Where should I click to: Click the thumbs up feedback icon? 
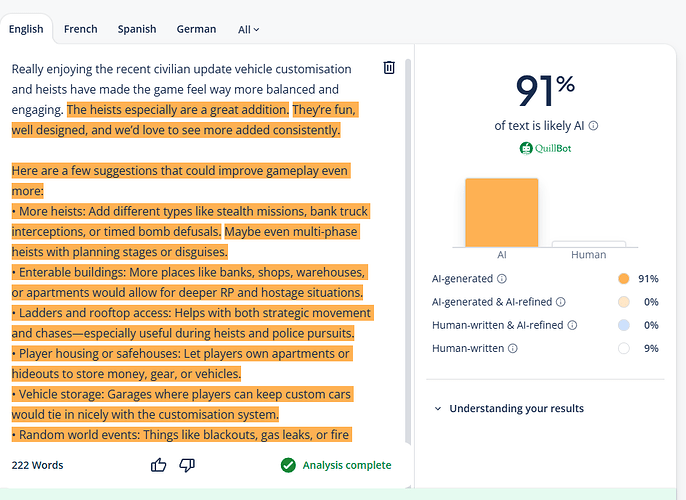coord(158,465)
